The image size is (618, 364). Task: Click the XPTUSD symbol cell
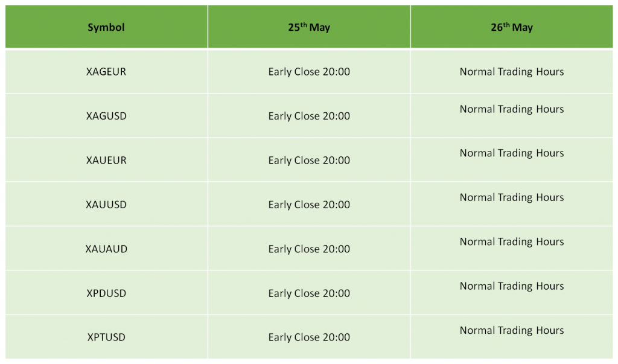(x=106, y=337)
